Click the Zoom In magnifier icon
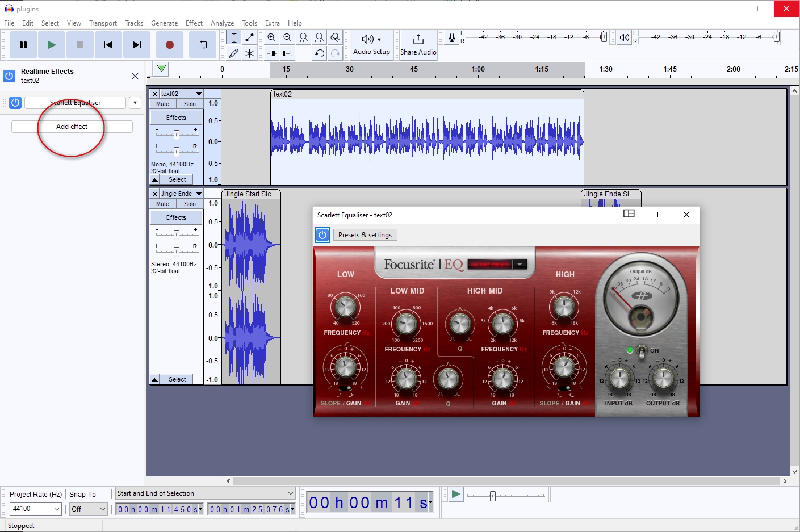Image resolution: width=800 pixels, height=532 pixels. click(272, 38)
